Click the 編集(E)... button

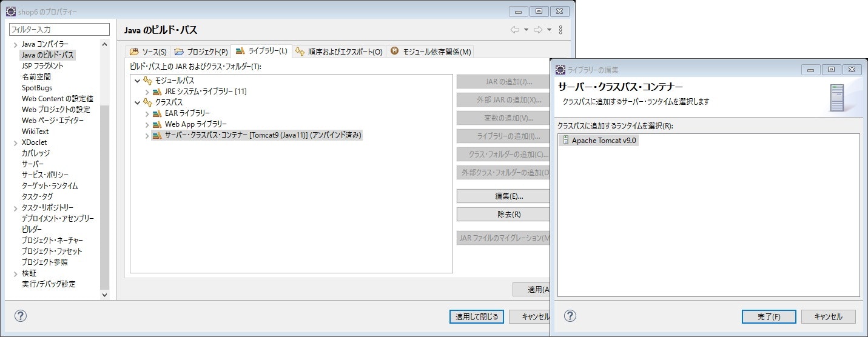coord(503,196)
